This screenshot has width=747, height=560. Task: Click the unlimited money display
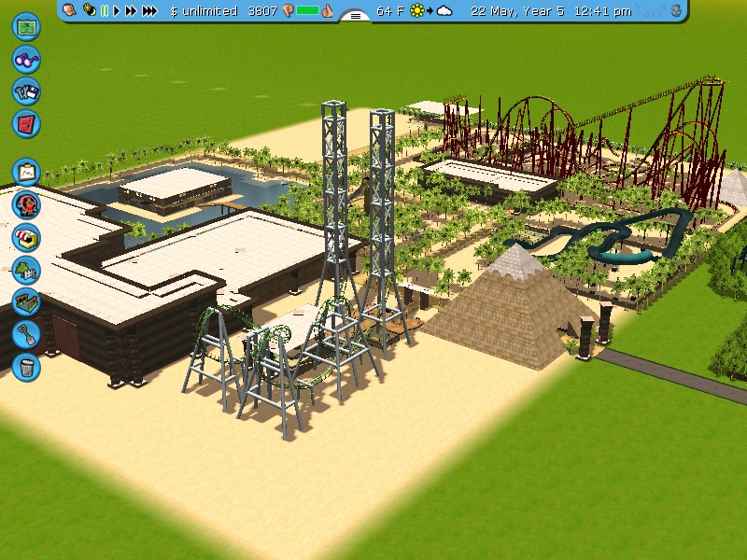pyautogui.click(x=205, y=11)
